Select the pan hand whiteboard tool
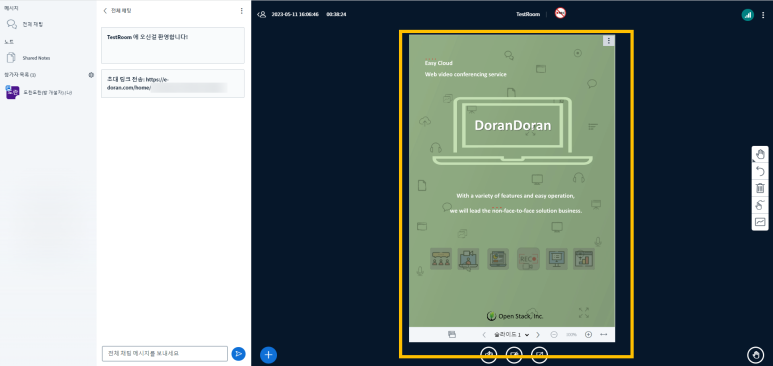Viewport: 773px width, 366px height. coord(760,154)
